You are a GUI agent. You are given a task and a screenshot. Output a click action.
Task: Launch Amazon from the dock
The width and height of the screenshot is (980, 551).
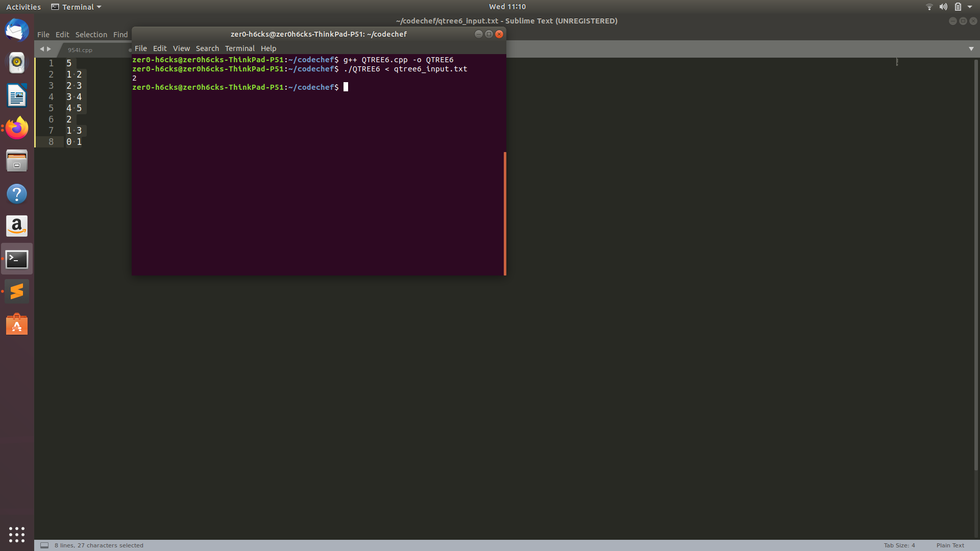tap(17, 226)
